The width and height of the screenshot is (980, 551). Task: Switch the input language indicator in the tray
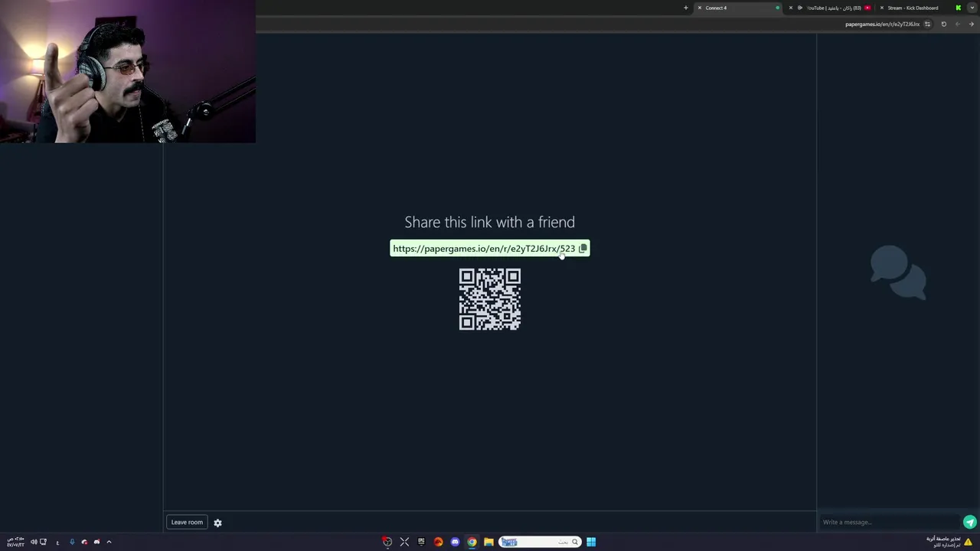pyautogui.click(x=57, y=543)
